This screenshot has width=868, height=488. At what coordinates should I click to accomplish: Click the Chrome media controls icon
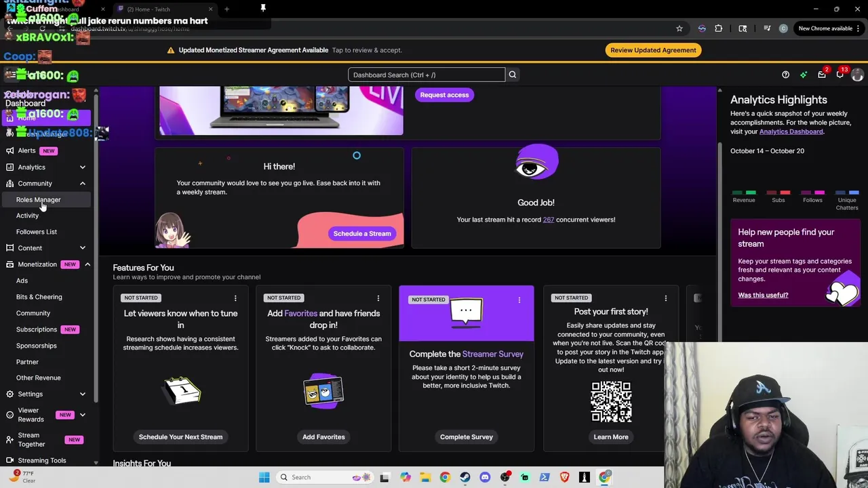pyautogui.click(x=767, y=28)
